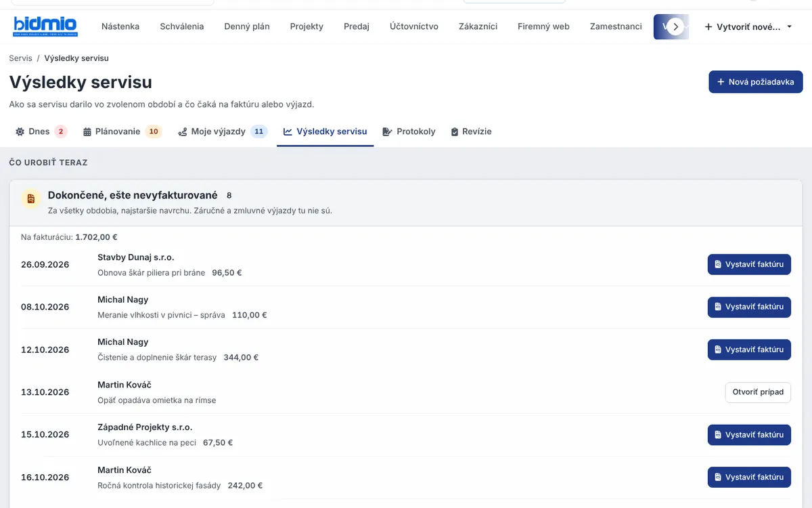Issue invoice for Stavby Dunaj s.r.o.
The height and width of the screenshot is (508, 812).
(749, 264)
